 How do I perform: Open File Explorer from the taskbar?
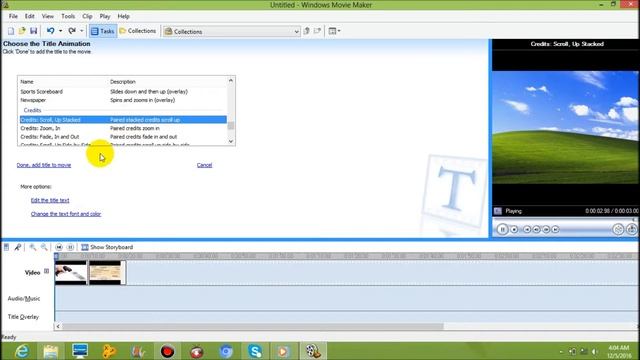[x=51, y=351]
